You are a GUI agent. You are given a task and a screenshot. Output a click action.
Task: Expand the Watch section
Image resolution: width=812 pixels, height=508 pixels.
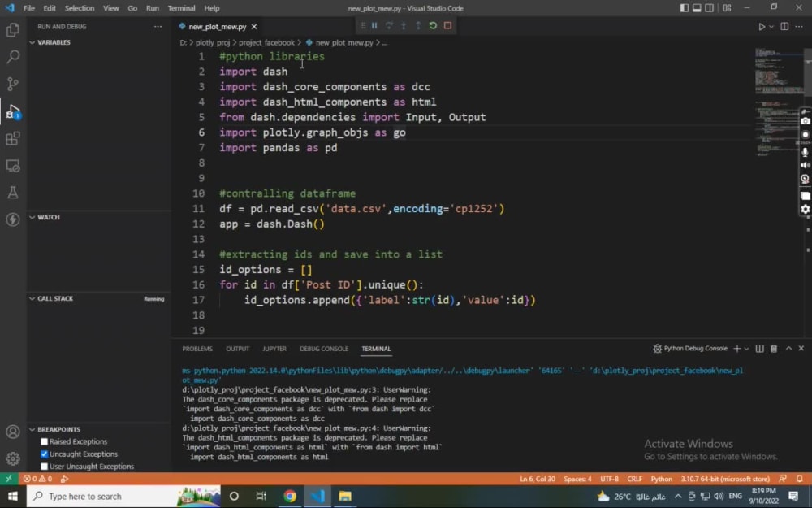coord(48,217)
